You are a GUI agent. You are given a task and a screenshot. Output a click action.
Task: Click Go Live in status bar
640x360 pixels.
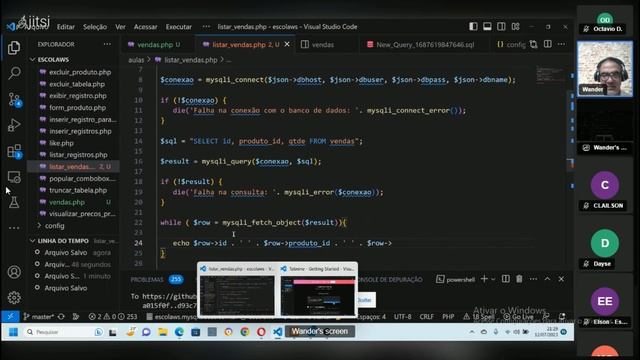[x=518, y=317]
